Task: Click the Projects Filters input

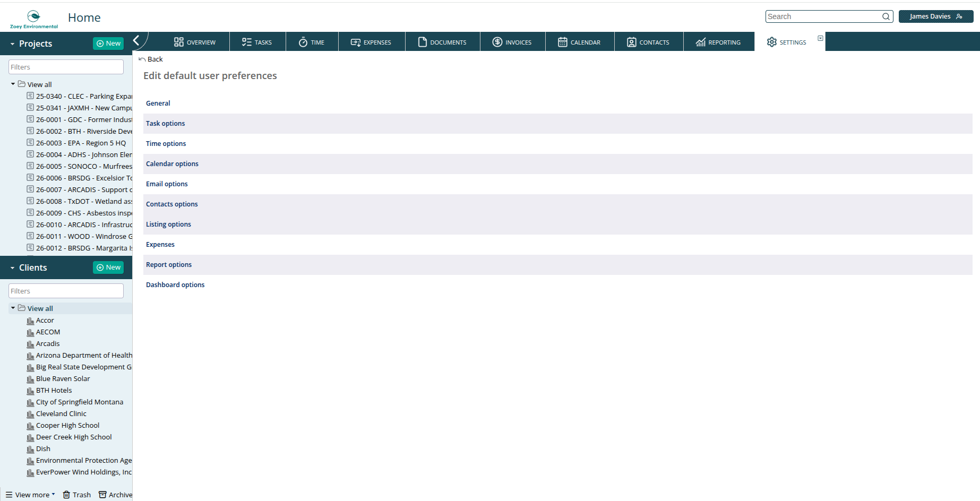Action: pyautogui.click(x=66, y=67)
